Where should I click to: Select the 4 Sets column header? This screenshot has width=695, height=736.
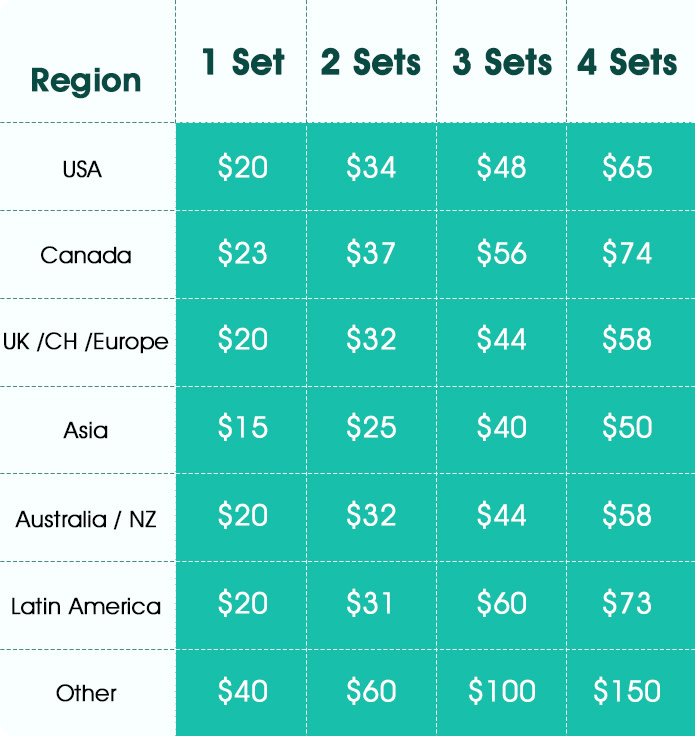(627, 62)
